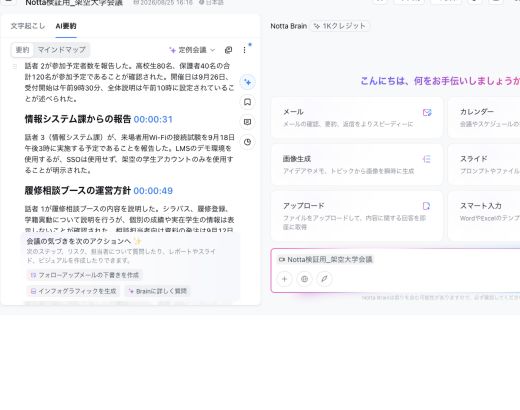Select the AI要約 tab

66,26
